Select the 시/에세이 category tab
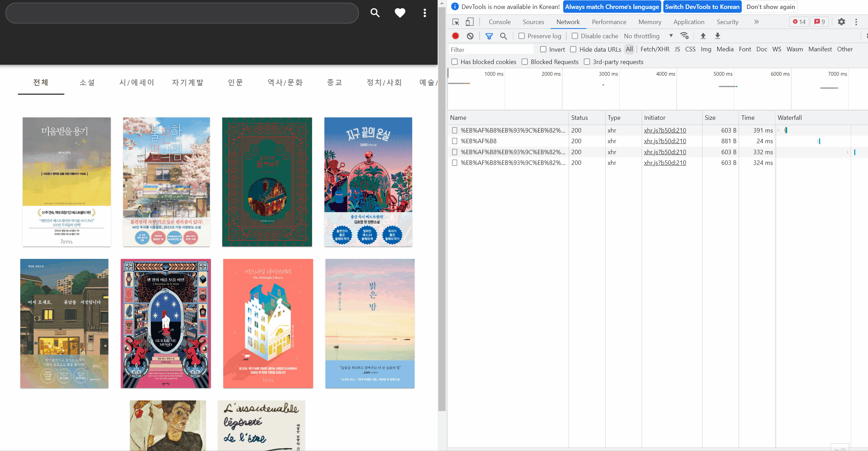This screenshot has width=868, height=451. [x=137, y=83]
